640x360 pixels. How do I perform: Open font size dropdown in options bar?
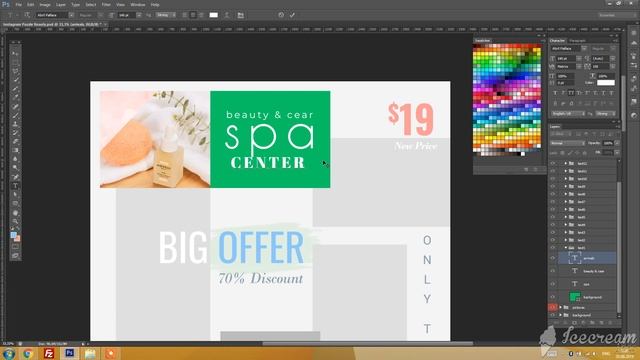coord(139,15)
